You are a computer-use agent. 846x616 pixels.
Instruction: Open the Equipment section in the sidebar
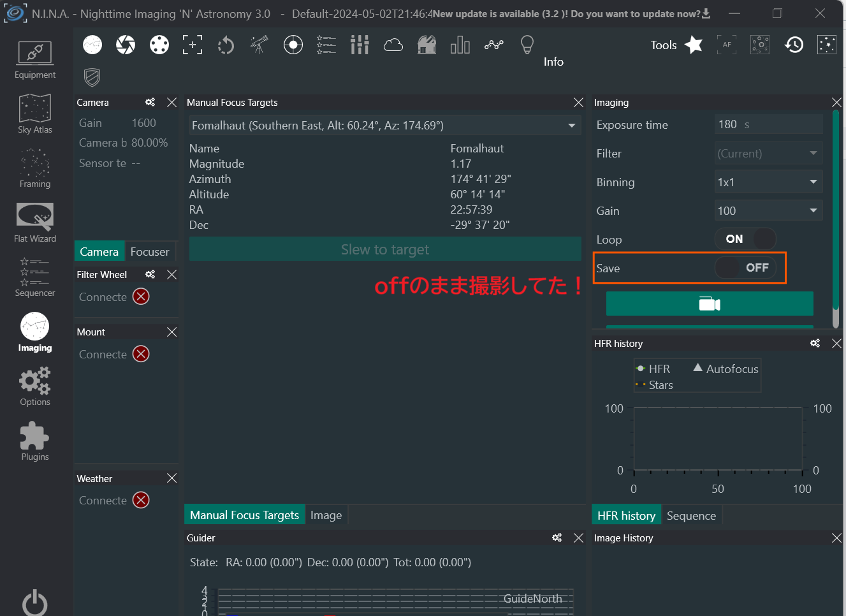pyautogui.click(x=35, y=60)
